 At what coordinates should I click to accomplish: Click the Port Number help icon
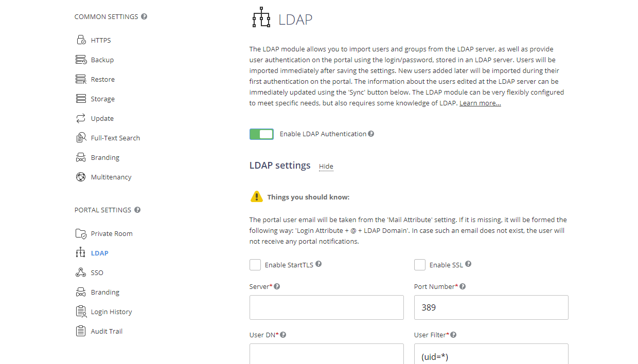[462, 286]
